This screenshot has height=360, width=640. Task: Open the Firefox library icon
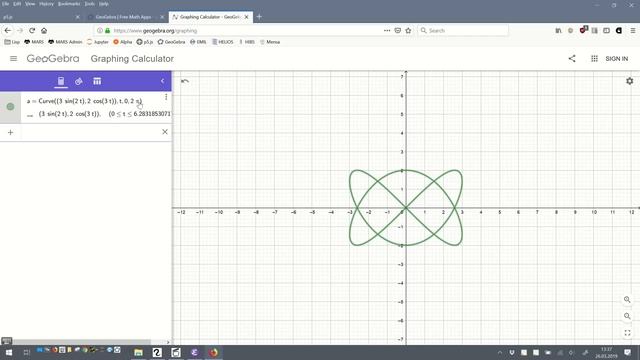pyautogui.click(x=558, y=31)
